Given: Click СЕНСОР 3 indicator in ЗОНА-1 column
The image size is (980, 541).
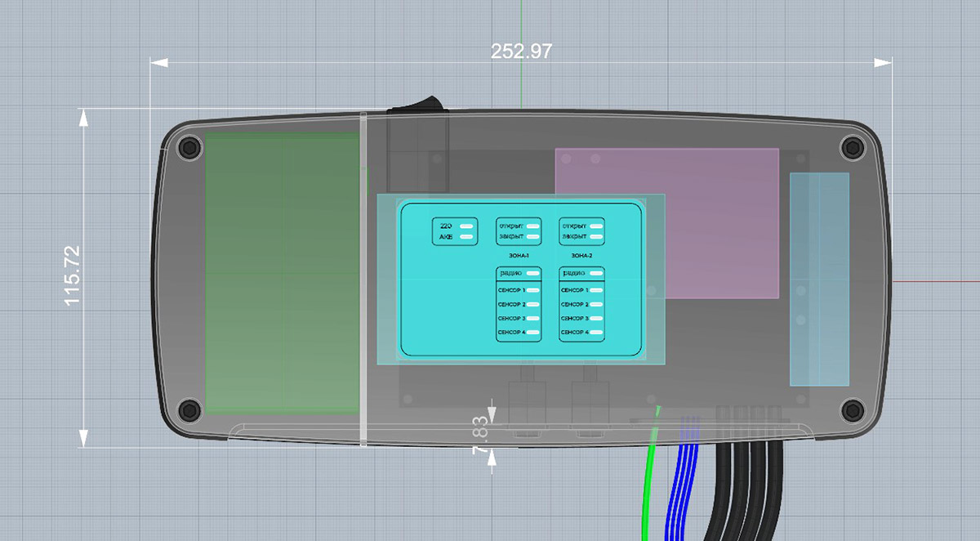Looking at the screenshot, I should 532,318.
